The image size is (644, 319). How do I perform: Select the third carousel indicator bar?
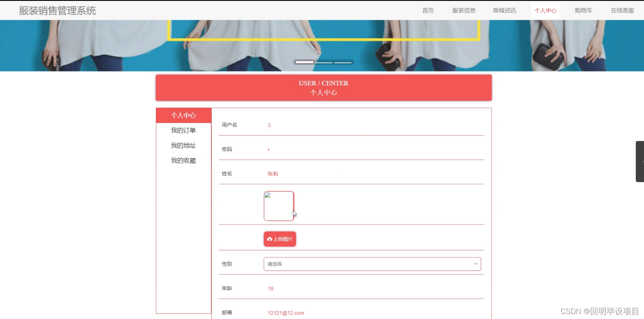click(343, 62)
